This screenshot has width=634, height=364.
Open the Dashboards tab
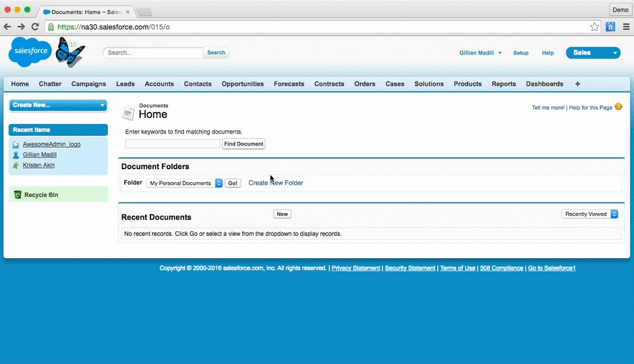[545, 84]
